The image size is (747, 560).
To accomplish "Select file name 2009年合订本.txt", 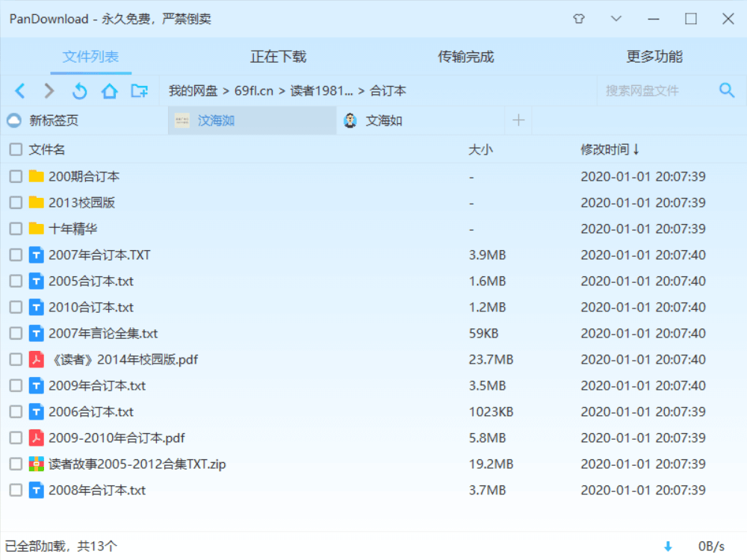I will pyautogui.click(x=97, y=386).
